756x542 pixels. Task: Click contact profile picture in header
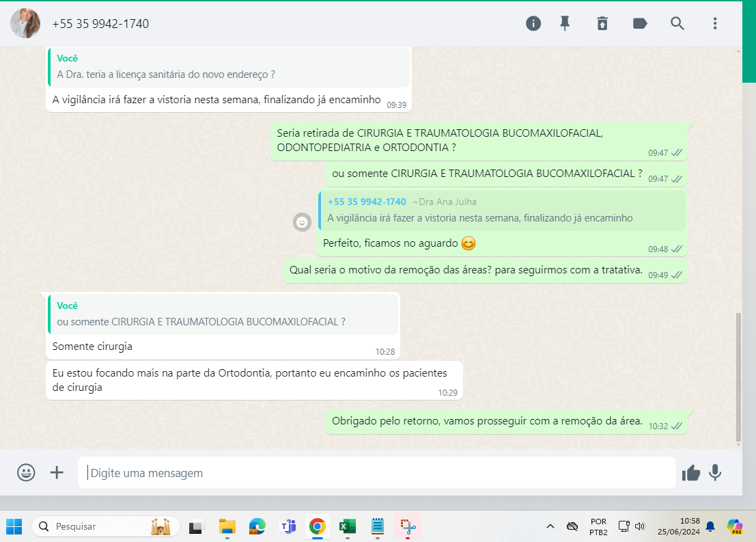[25, 23]
